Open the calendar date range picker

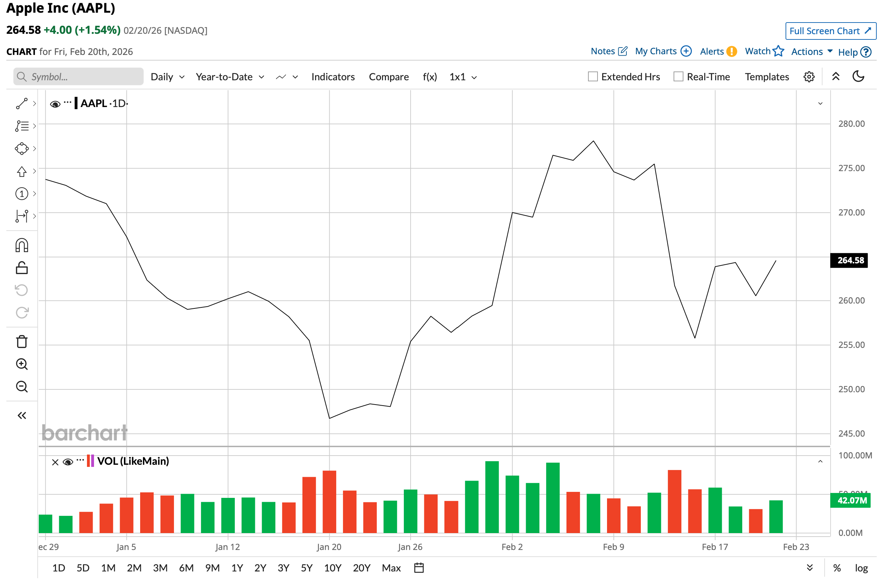click(419, 568)
